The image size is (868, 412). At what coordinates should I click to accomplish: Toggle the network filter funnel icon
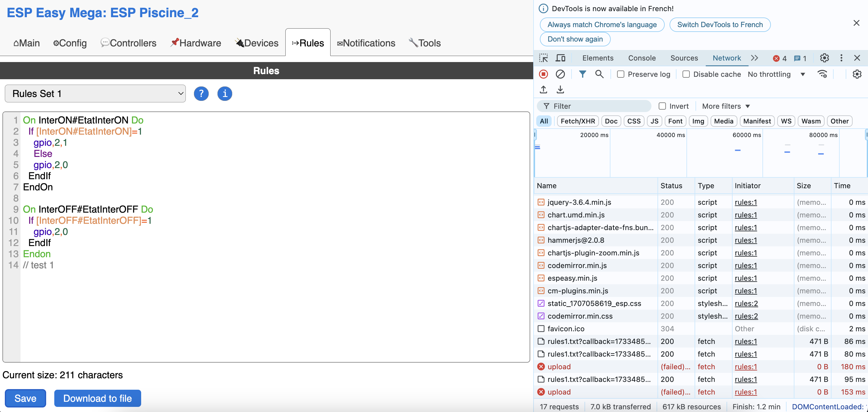(x=582, y=74)
